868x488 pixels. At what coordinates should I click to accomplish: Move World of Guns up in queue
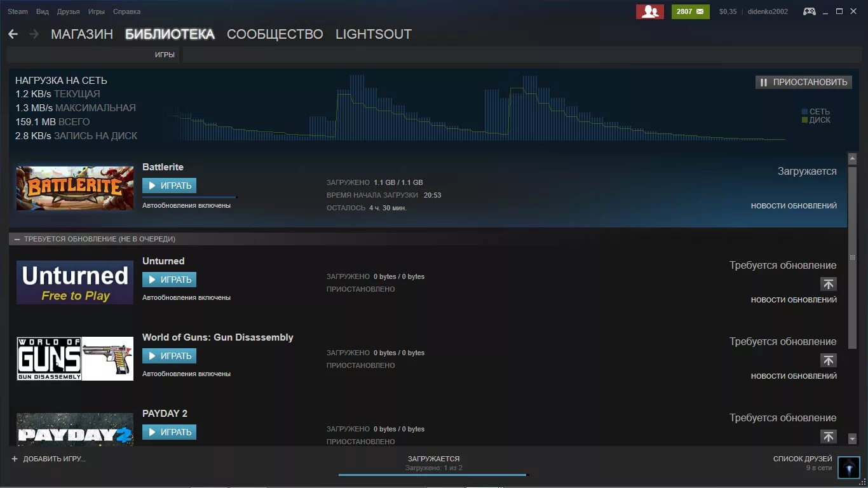pos(828,360)
